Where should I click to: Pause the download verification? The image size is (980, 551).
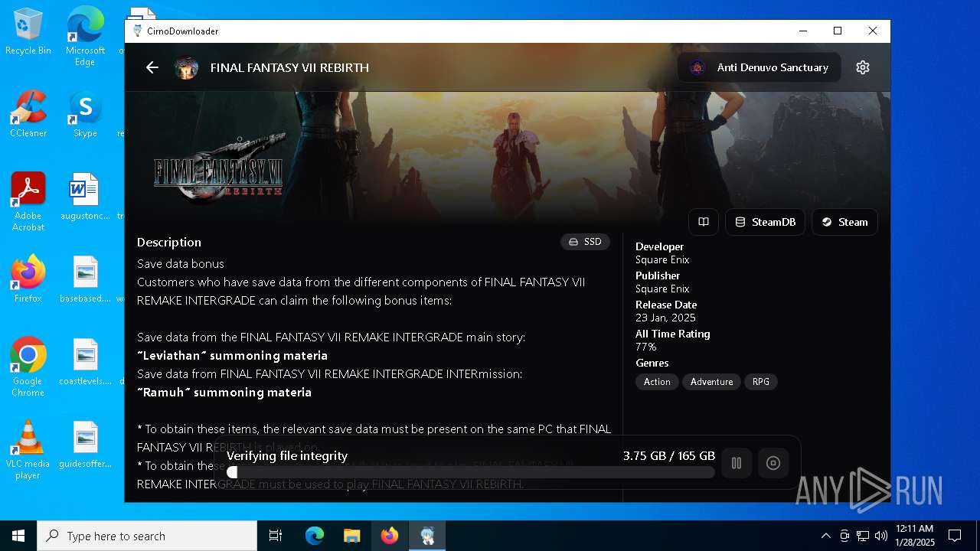click(x=737, y=463)
